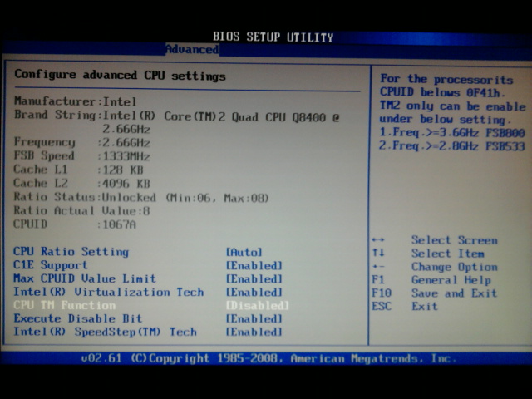Select Execute Disable Bit option

(x=77, y=318)
